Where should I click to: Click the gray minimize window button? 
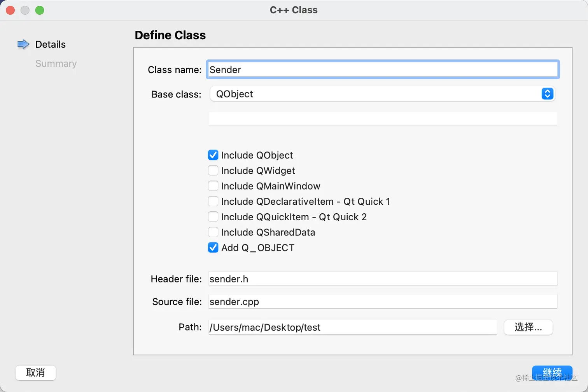point(25,10)
